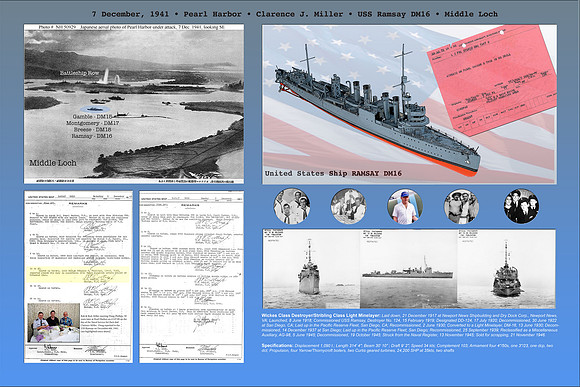Click the Japanese aerial photo of Pearl Harbor
This screenshot has height=387, width=580.
pos(134,104)
